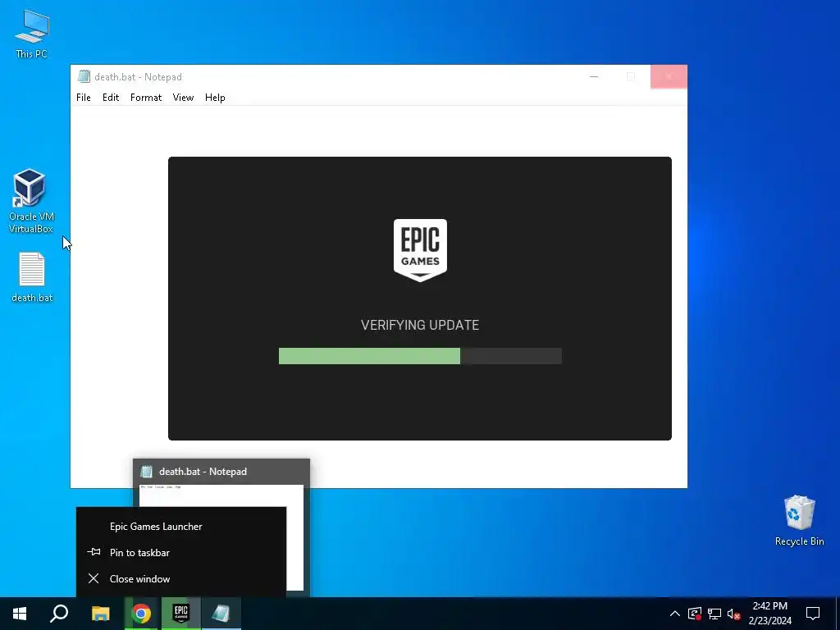Switch to Google Chrome on taskbar

pos(141,614)
